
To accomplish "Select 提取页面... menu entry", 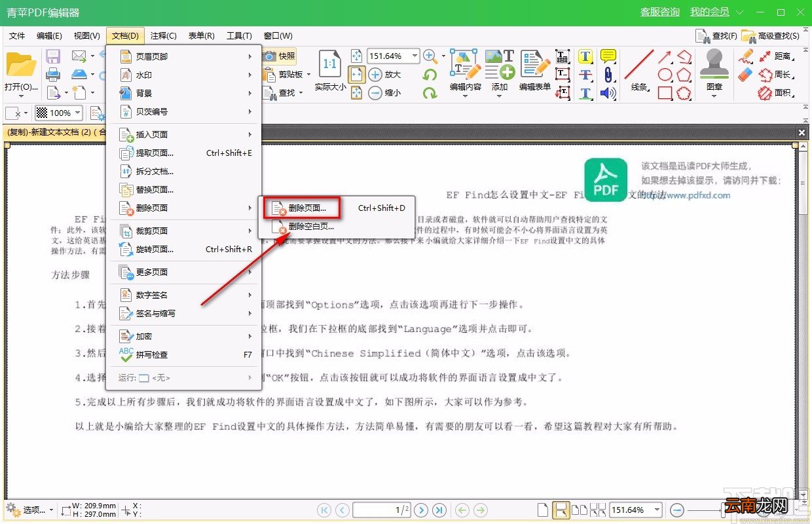I will (x=184, y=153).
